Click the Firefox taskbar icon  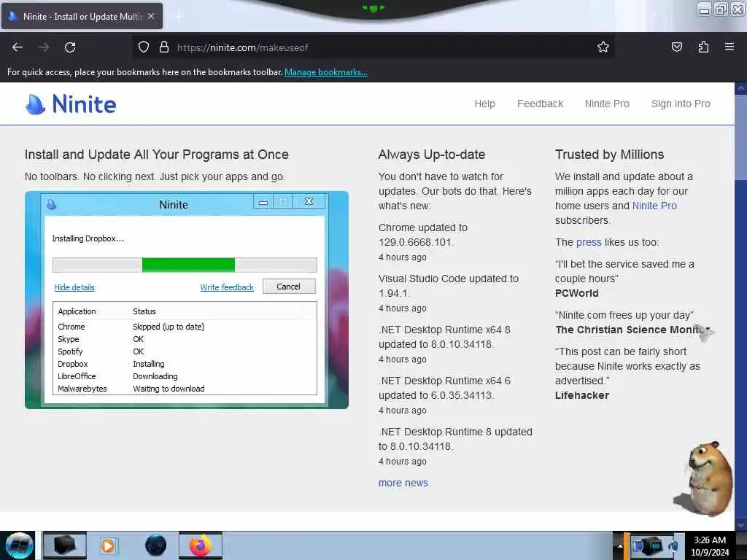(x=201, y=545)
